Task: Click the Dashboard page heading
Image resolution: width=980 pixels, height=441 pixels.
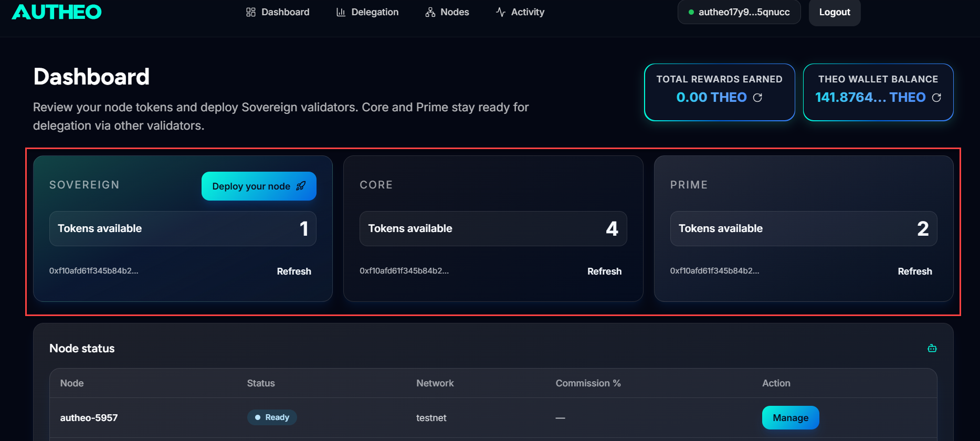Action: click(91, 77)
